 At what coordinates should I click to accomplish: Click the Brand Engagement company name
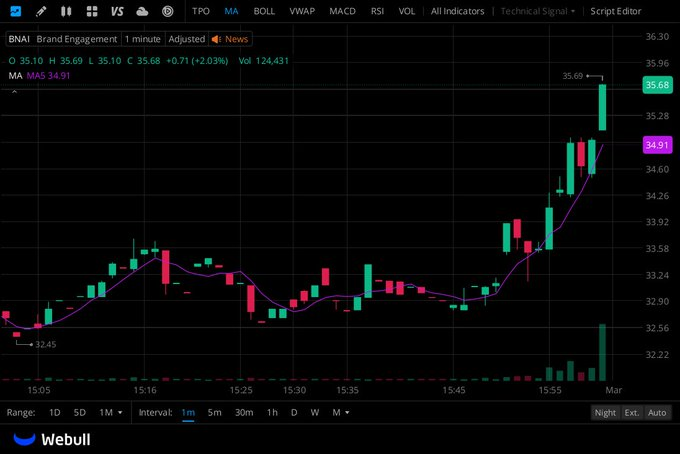pyautogui.click(x=77, y=39)
